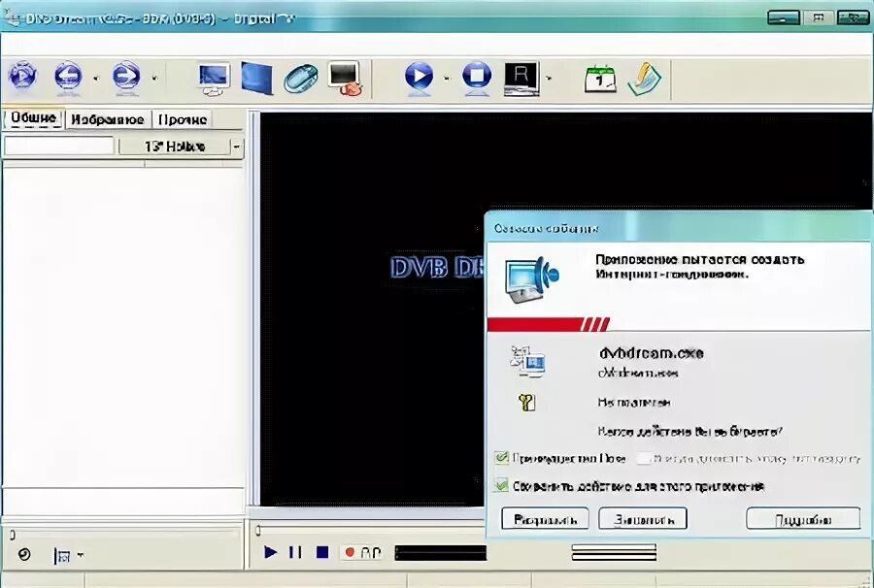Click the small blue play button
The image size is (874, 588).
[x=270, y=552]
